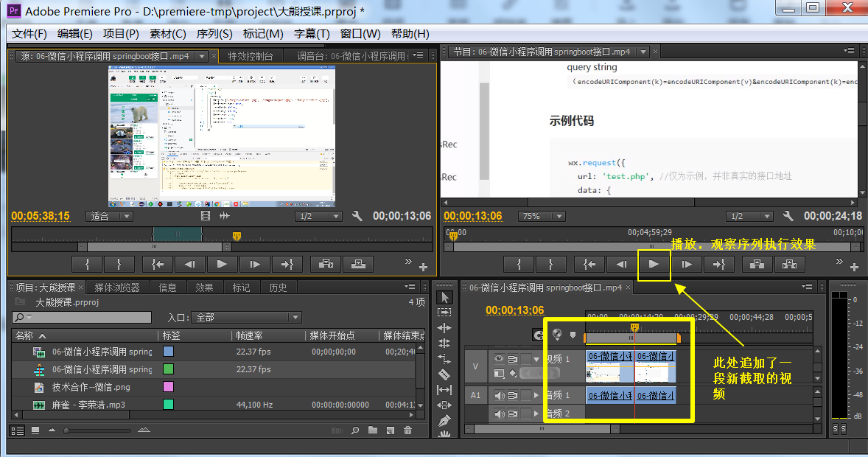The image size is (868, 457).
Task: Click the pink label swatch for 技术合作--微信.png
Action: [x=168, y=387]
